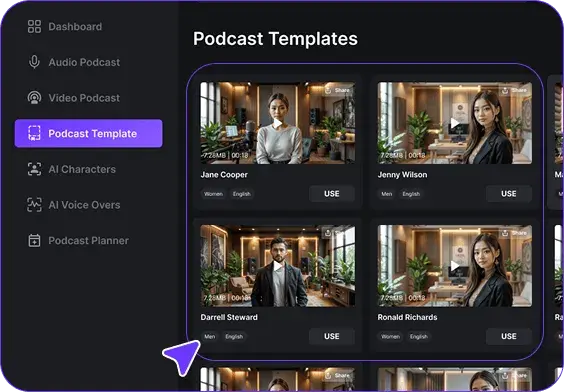
Task: Go to Audio Podcast section
Action: click(88, 62)
